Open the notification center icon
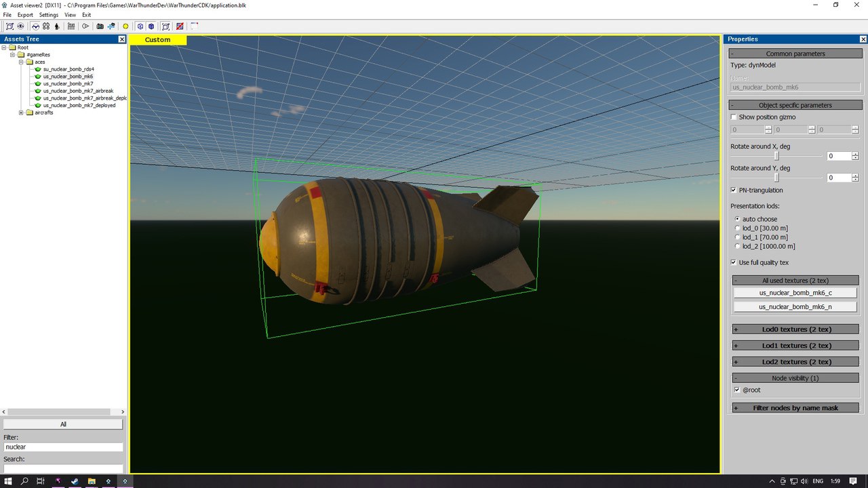This screenshot has height=488, width=868. [854, 481]
